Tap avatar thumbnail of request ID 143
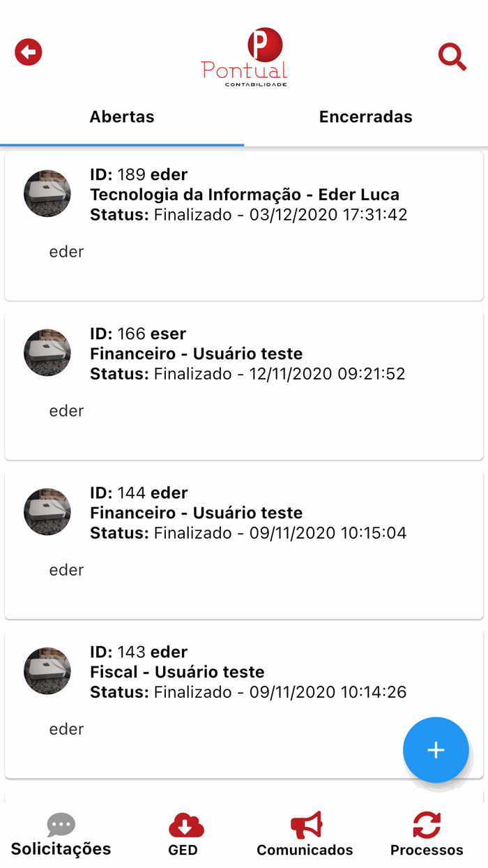488x868 pixels. pyautogui.click(x=47, y=671)
